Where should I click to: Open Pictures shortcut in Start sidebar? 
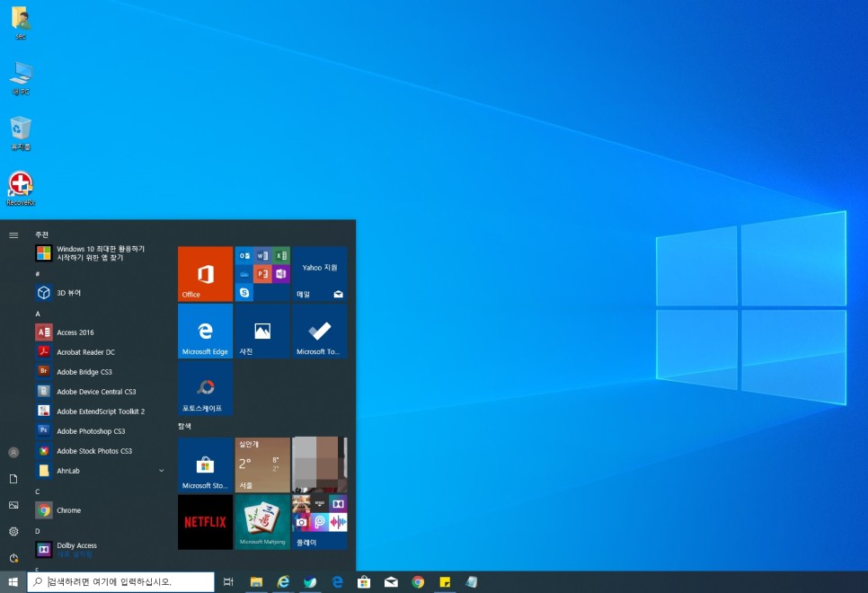click(13, 505)
